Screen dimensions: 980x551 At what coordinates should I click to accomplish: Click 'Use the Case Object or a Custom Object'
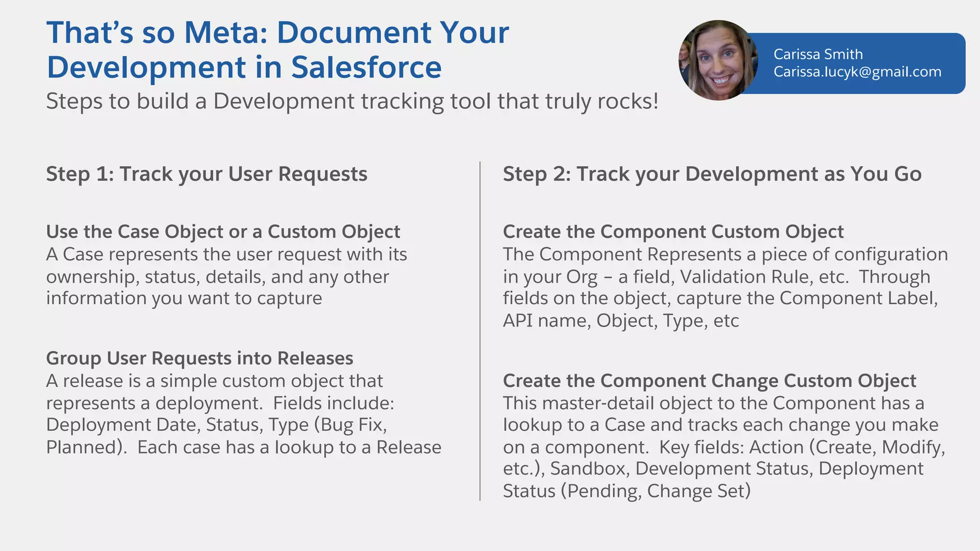(x=223, y=232)
